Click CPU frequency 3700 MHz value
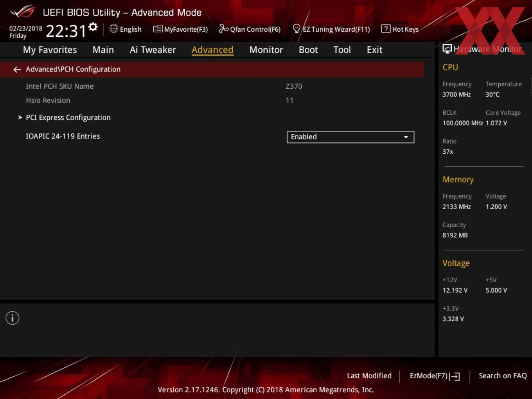 (x=457, y=94)
